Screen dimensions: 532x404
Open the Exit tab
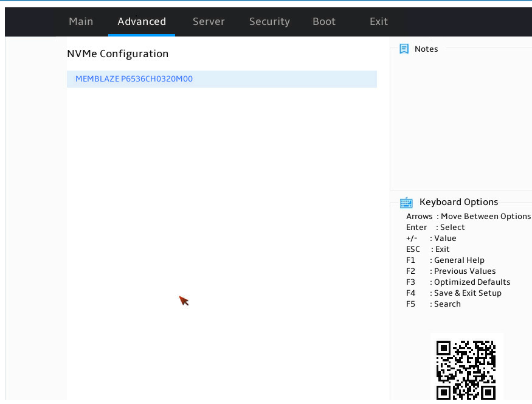379,21
